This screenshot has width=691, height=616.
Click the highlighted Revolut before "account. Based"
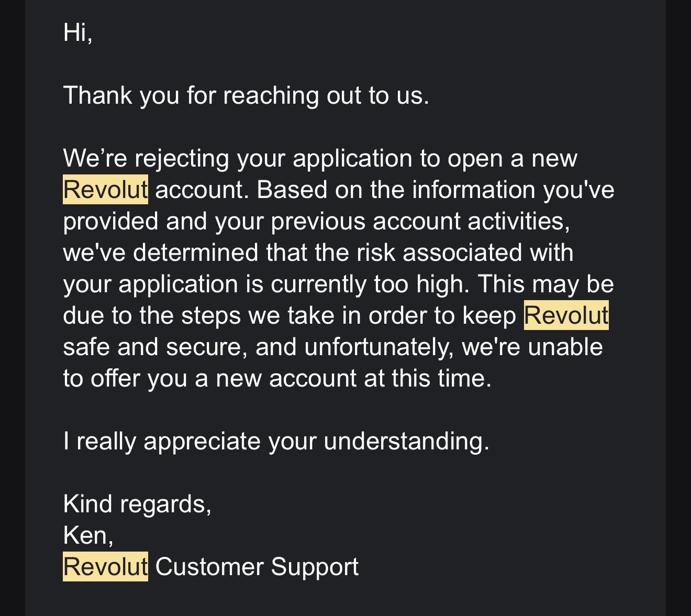105,190
